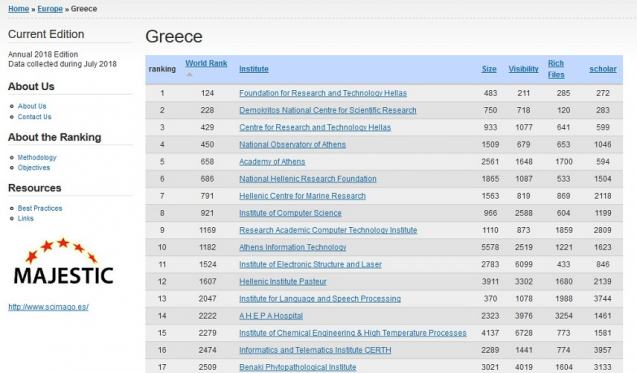Sort by Institute column header
The height and width of the screenshot is (373, 637).
pyautogui.click(x=254, y=69)
